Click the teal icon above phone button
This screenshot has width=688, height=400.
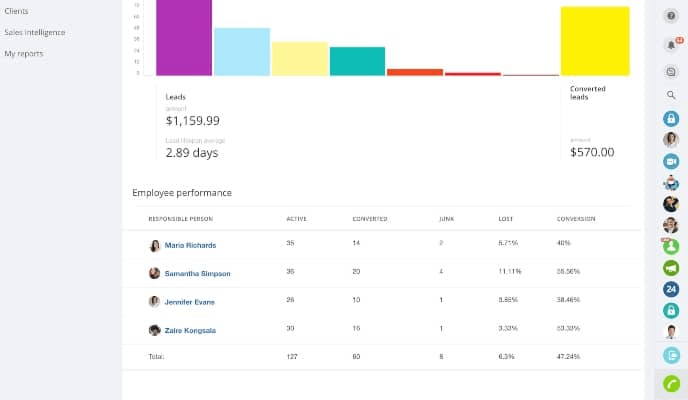(x=671, y=355)
